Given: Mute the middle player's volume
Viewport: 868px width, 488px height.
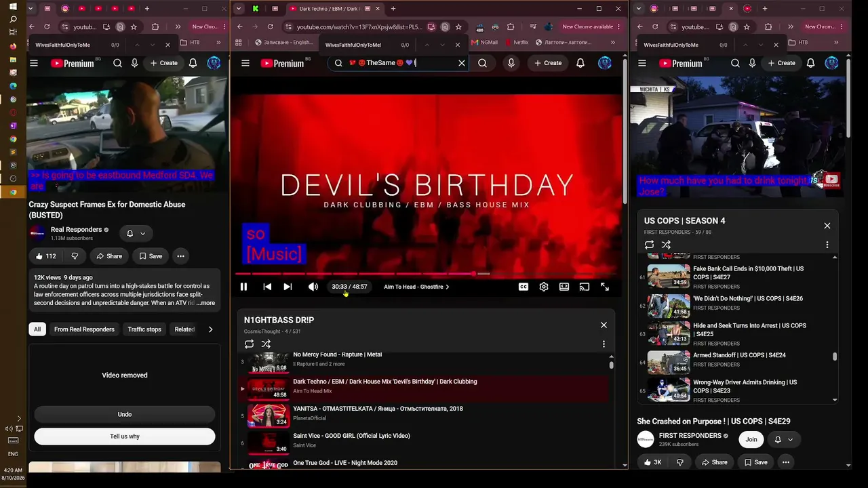Looking at the screenshot, I should pyautogui.click(x=313, y=287).
